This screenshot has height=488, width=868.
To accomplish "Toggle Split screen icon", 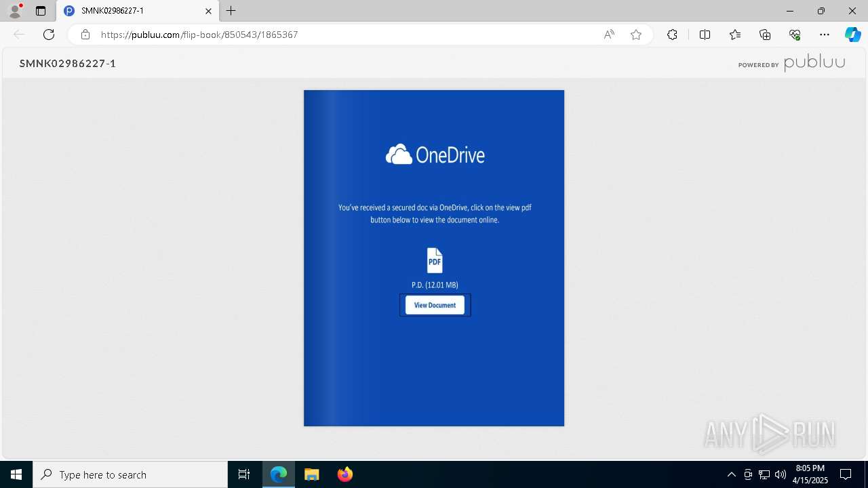I will 705,35.
